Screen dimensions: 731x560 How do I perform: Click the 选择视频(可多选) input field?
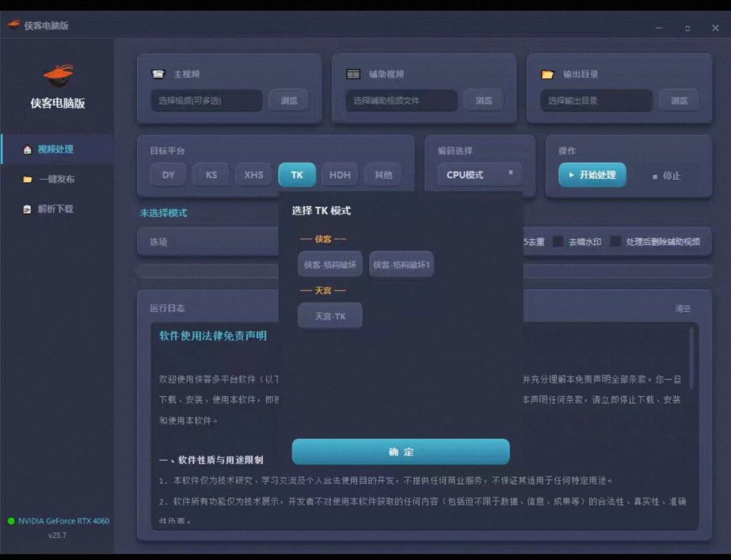[x=206, y=101]
